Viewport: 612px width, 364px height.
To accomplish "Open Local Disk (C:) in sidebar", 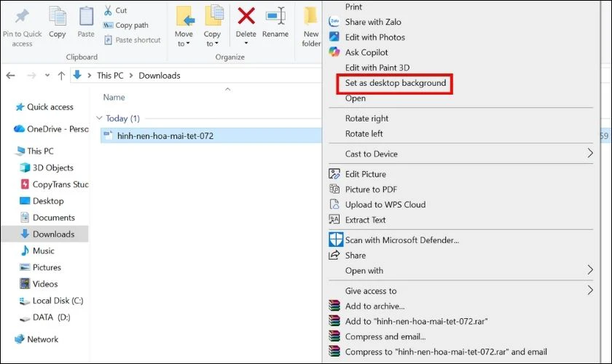I will click(58, 301).
